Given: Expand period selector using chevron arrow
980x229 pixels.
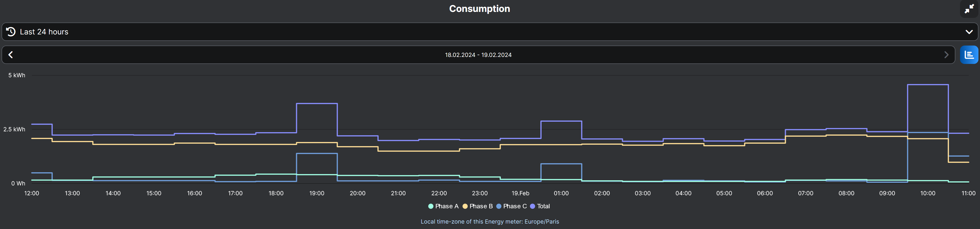Looking at the screenshot, I should pos(969,32).
